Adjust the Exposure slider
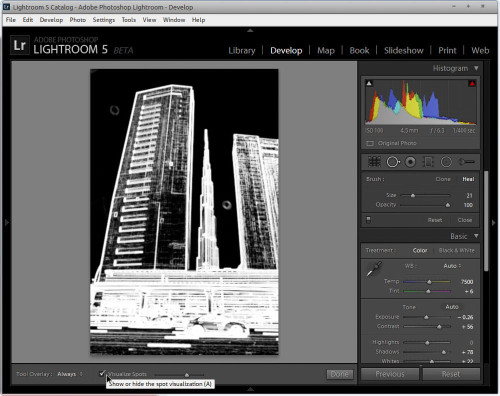 427,317
